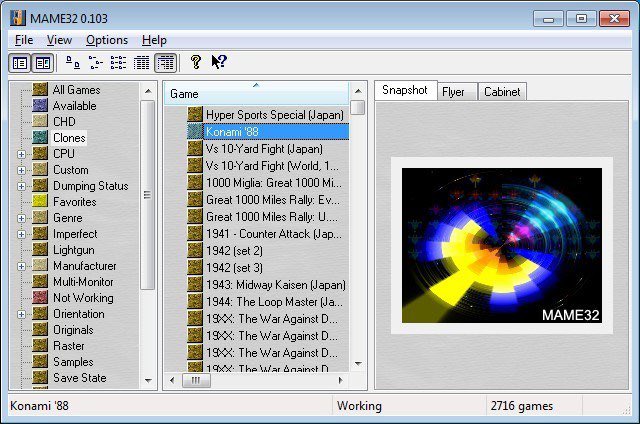Click the Originals folder icon
The width and height of the screenshot is (640, 424).
click(x=40, y=329)
